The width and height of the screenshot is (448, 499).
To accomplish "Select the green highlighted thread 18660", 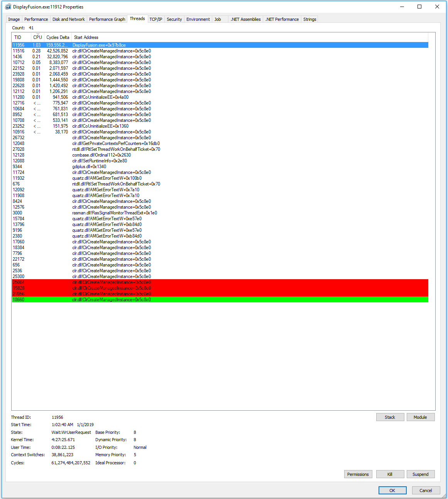I will (x=112, y=300).
